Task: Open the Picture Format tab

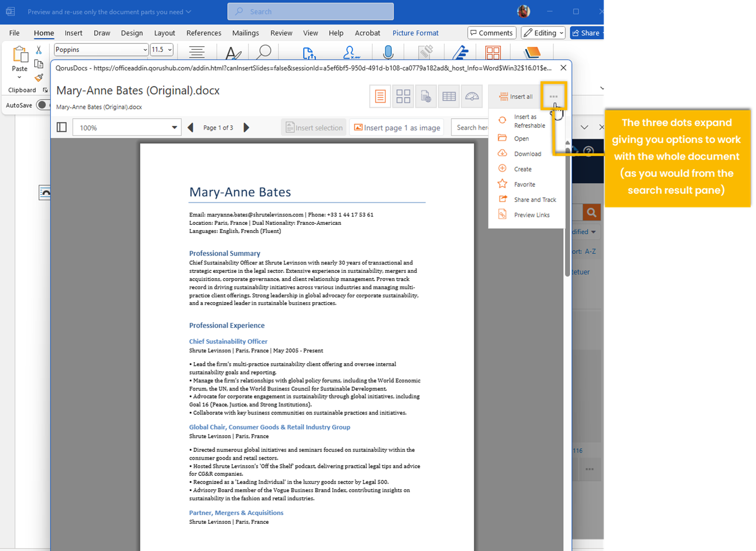Action: 416,33
